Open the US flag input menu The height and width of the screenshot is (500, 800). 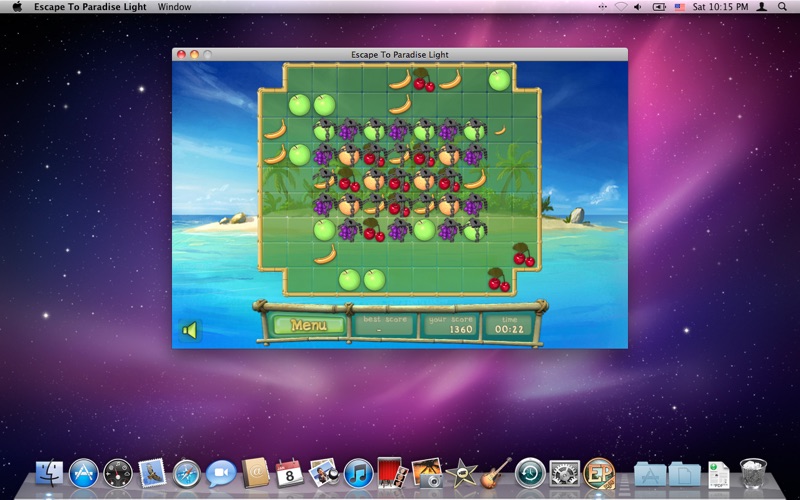[x=680, y=7]
